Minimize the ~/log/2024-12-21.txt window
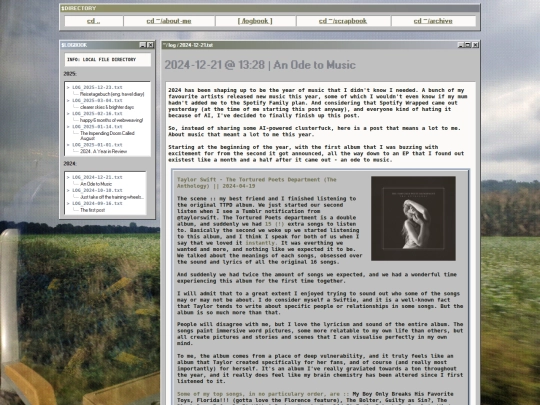 point(460,45)
